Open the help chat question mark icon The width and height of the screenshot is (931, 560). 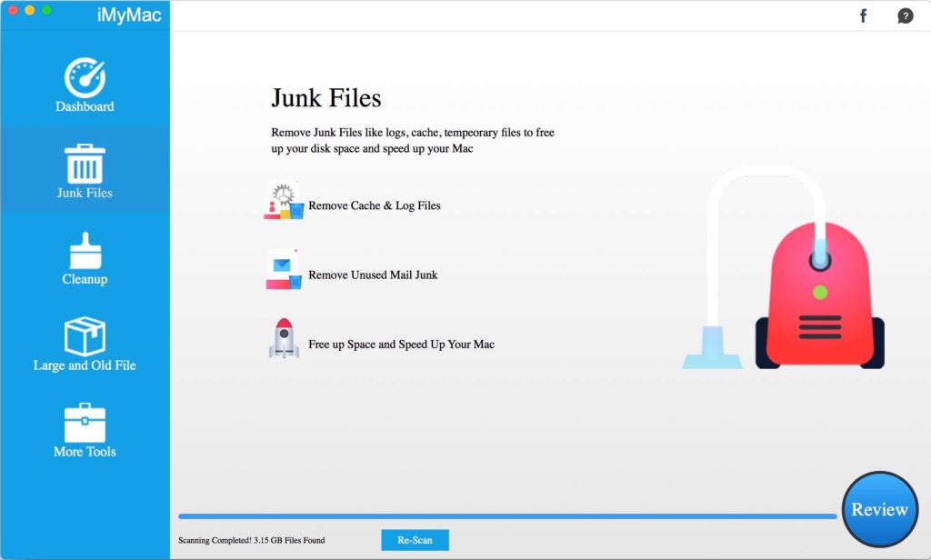[x=905, y=16]
